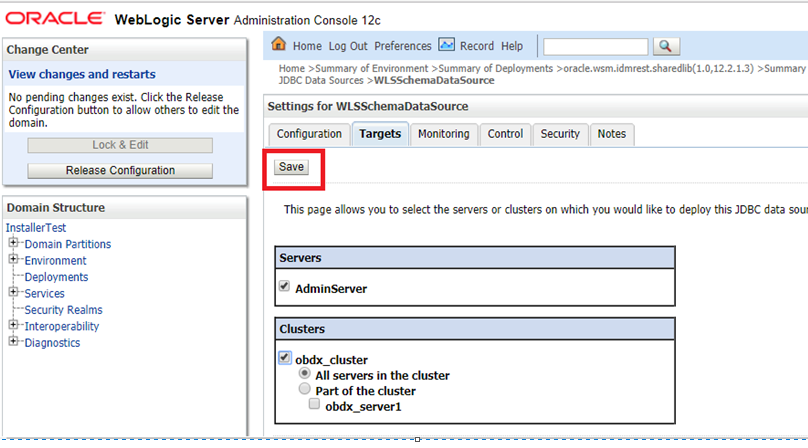Click oracle.wsm.idmrest.sharedlib breadcrumb

click(x=658, y=69)
